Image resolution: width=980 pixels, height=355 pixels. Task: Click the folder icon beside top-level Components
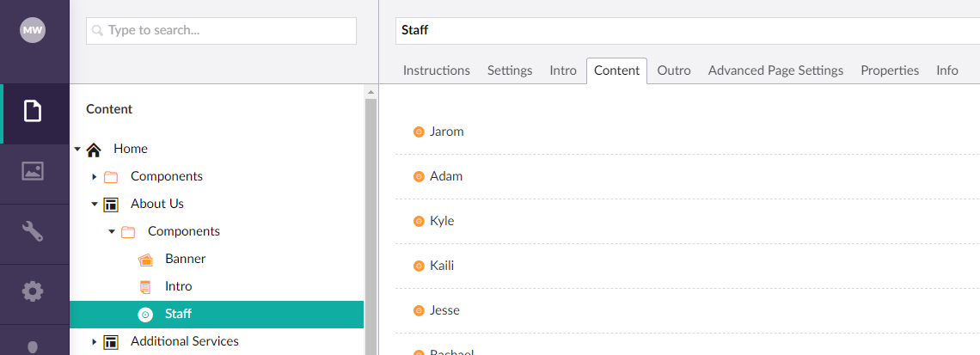click(111, 177)
